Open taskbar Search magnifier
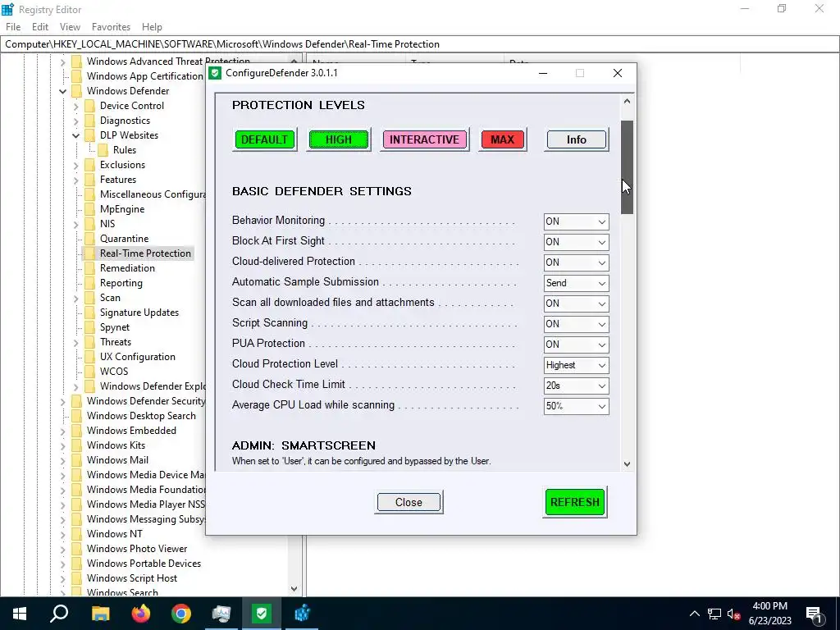The width and height of the screenshot is (840, 630). point(59,614)
